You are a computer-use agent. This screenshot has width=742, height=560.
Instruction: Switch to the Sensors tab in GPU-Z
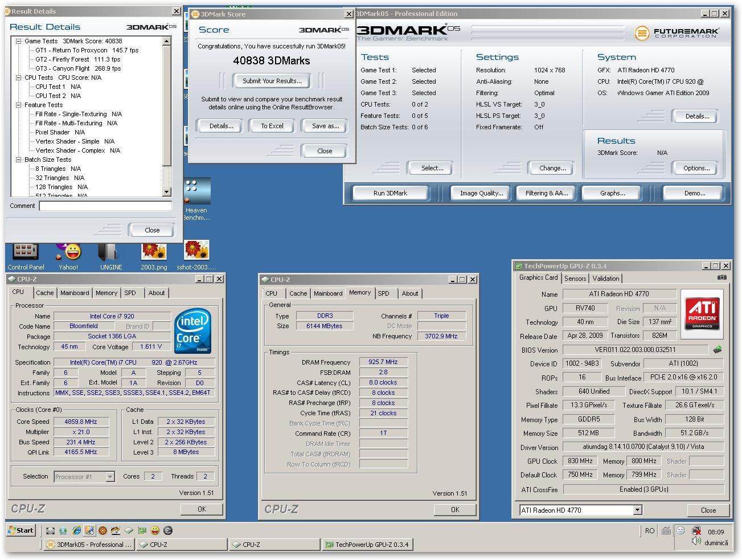(x=575, y=279)
